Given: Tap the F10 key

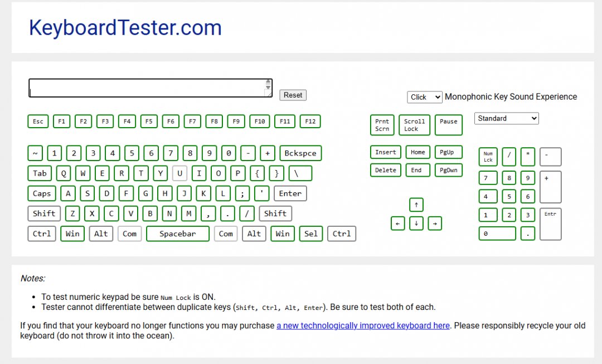Looking at the screenshot, I should pos(260,122).
